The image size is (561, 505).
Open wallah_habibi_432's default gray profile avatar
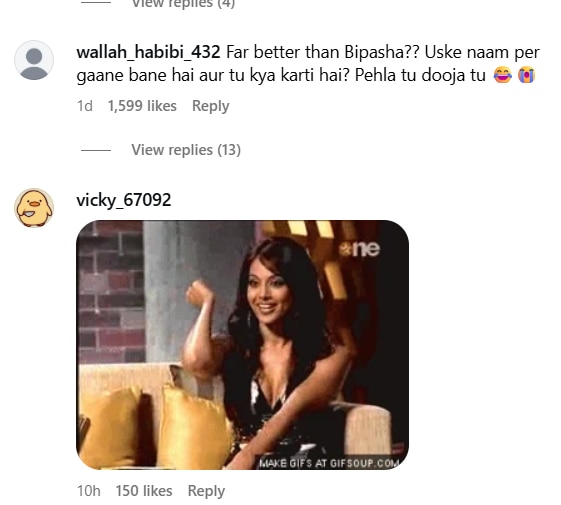[x=34, y=60]
